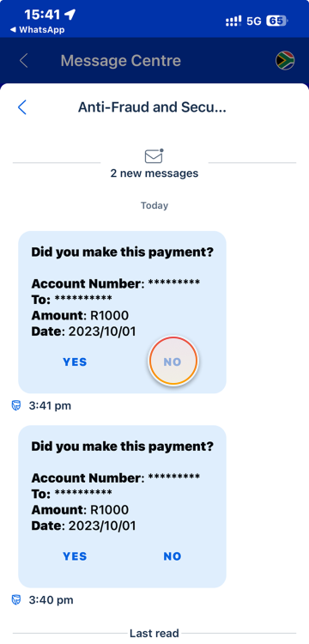Confirm YES on the 3:41 pm payment message

(75, 361)
